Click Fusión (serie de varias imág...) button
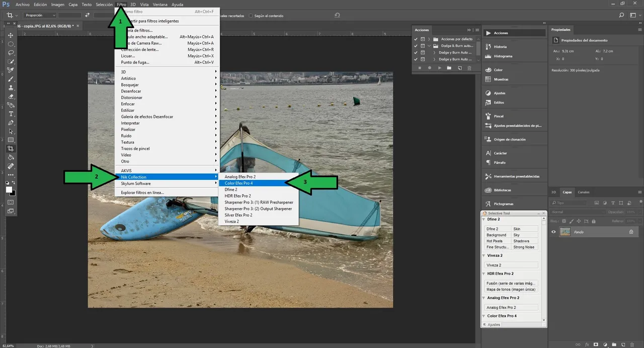The height and width of the screenshot is (348, 644). [x=512, y=284]
